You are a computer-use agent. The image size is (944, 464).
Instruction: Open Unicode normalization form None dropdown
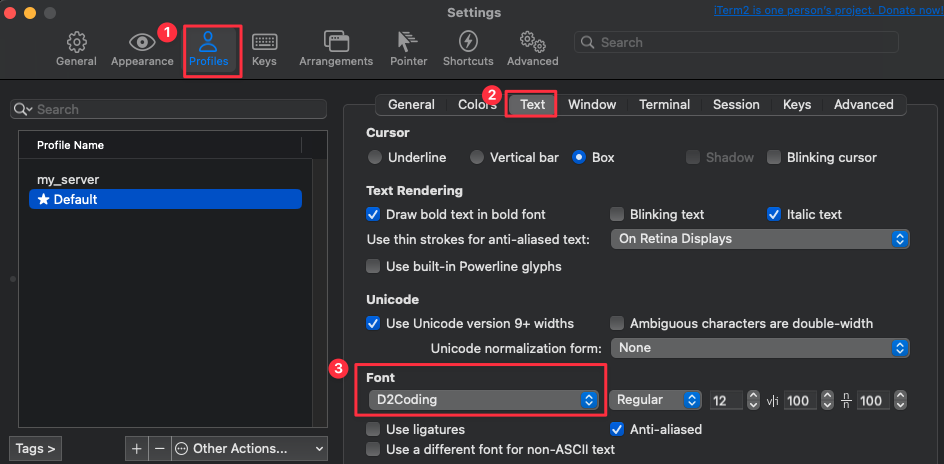[760, 348]
